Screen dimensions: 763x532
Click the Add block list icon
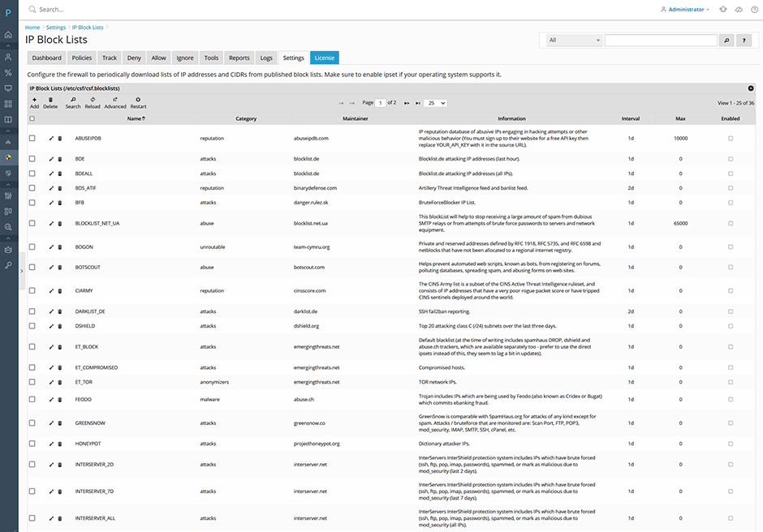click(34, 102)
